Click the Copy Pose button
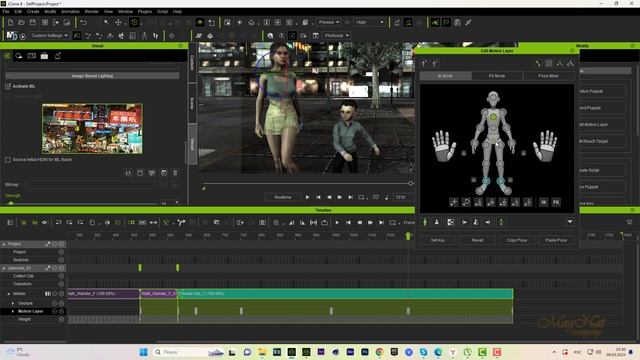 click(x=517, y=240)
